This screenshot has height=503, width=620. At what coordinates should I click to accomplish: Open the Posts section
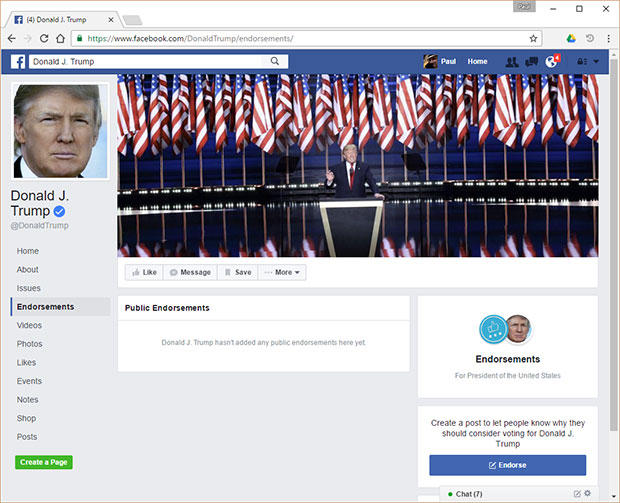click(27, 437)
